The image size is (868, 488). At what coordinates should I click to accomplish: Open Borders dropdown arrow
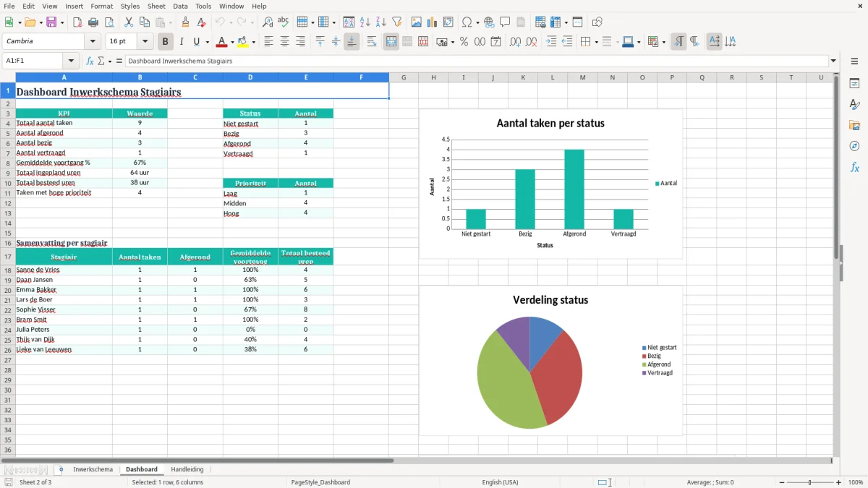[595, 42]
